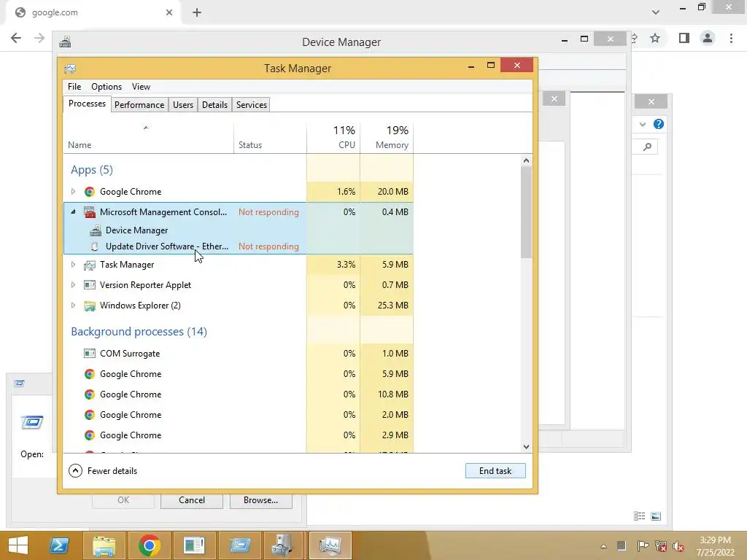The width and height of the screenshot is (747, 560).
Task: Open Chrome tab search chevron
Action: [656, 12]
